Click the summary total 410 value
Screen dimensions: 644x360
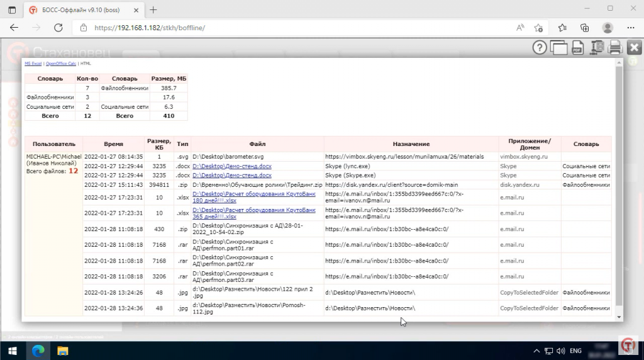pyautogui.click(x=169, y=116)
